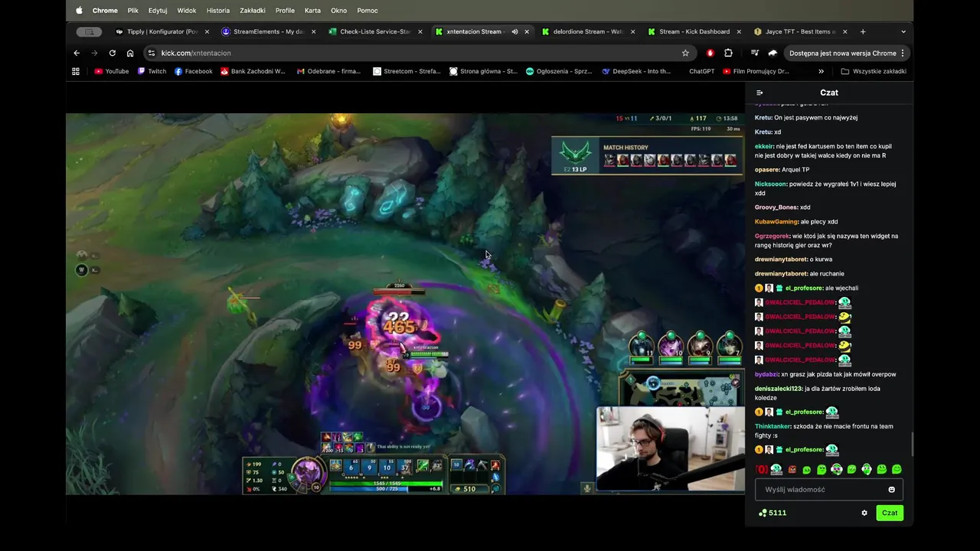Close the xntentacion Stream tab
The height and width of the screenshot is (551, 980).
[x=527, y=32]
